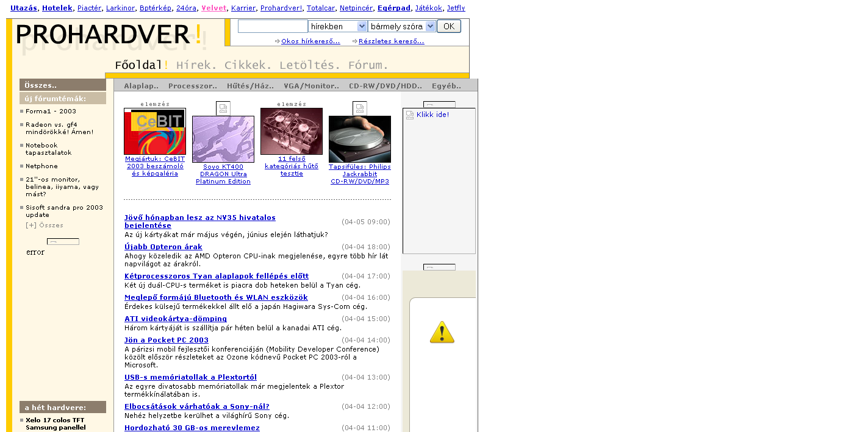Click the OK search button
The height and width of the screenshot is (432, 868).
[x=449, y=26]
